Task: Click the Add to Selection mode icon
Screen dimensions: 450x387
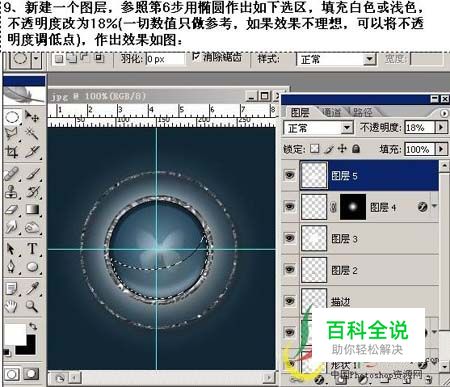Action: click(x=71, y=59)
